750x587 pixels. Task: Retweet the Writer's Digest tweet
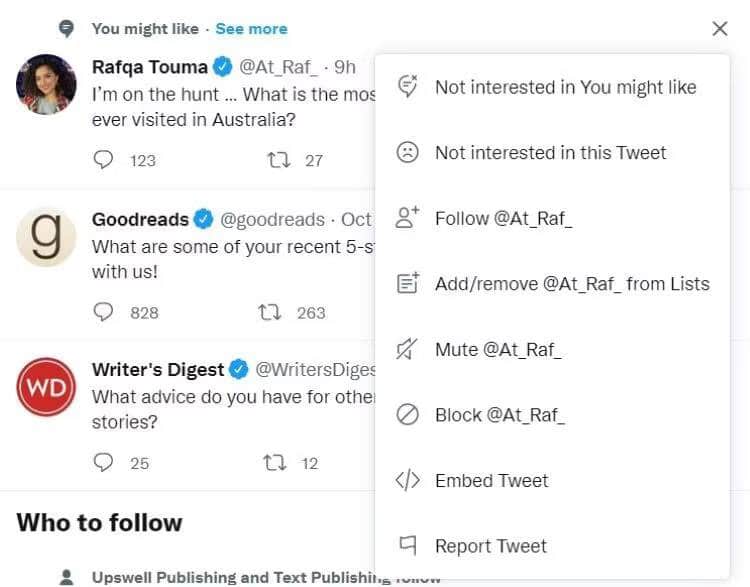[x=273, y=463]
